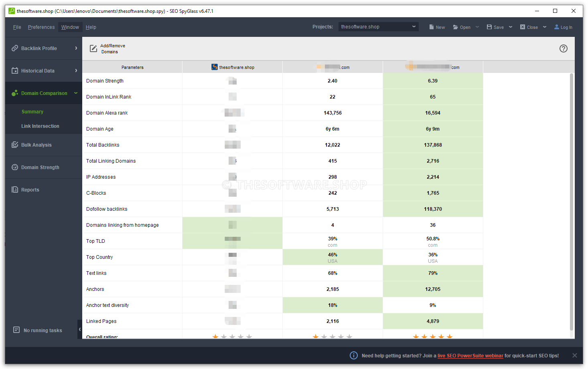Select the Top TLD row label
Viewport: 588px width, 369px height.
95,241
